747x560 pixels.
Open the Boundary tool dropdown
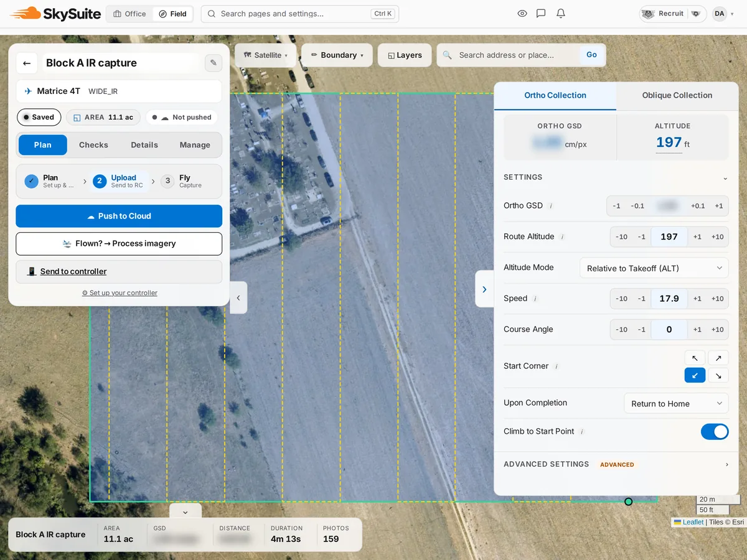click(x=337, y=55)
